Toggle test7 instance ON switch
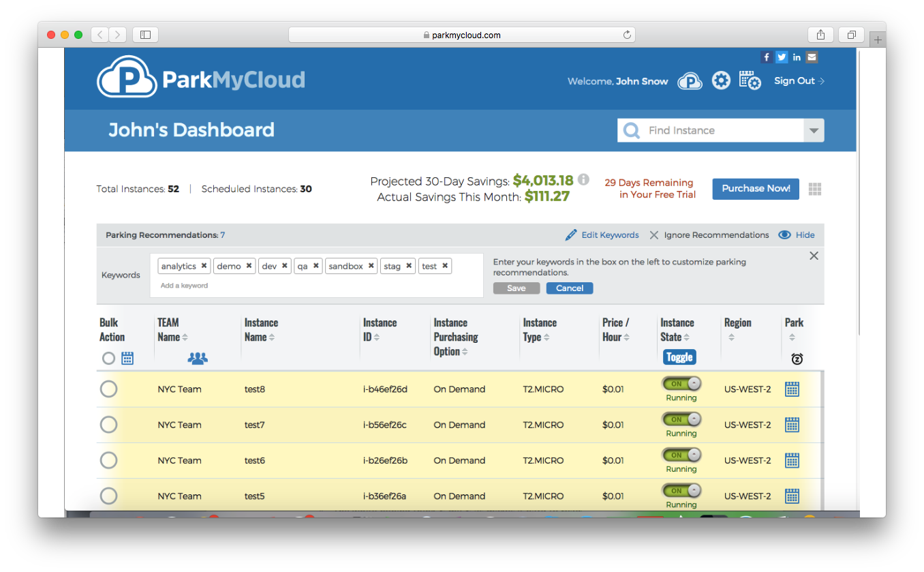 pos(681,419)
